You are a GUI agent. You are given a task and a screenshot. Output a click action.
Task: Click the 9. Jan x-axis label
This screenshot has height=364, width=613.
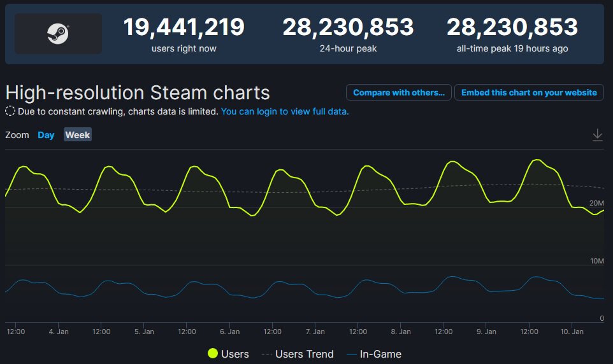[486, 332]
